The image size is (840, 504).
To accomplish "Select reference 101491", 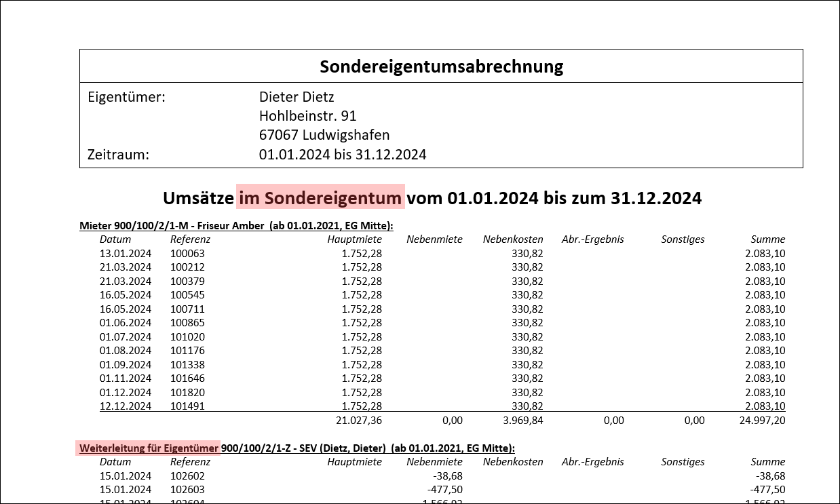I will pyautogui.click(x=187, y=406).
